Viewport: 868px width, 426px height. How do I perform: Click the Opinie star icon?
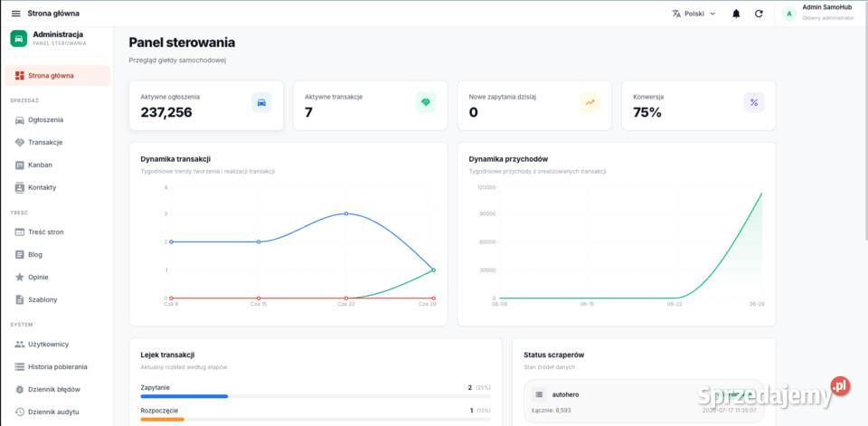click(19, 277)
